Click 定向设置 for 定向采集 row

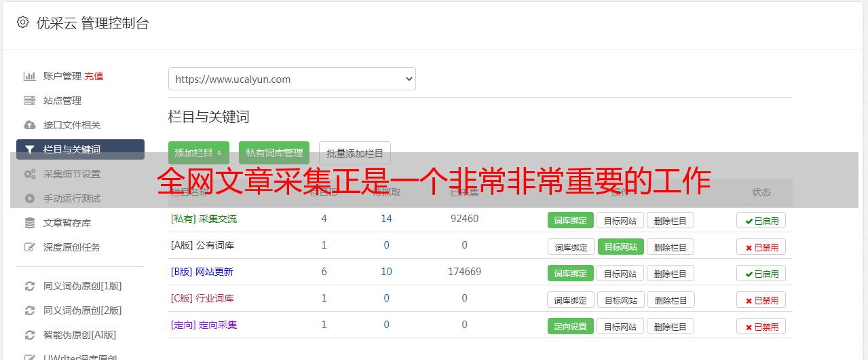(x=571, y=326)
